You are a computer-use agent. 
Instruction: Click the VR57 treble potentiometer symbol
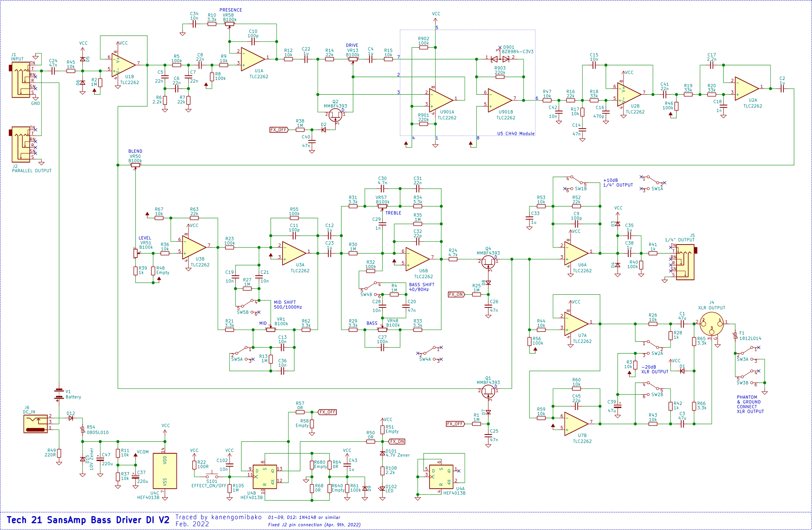click(x=382, y=207)
